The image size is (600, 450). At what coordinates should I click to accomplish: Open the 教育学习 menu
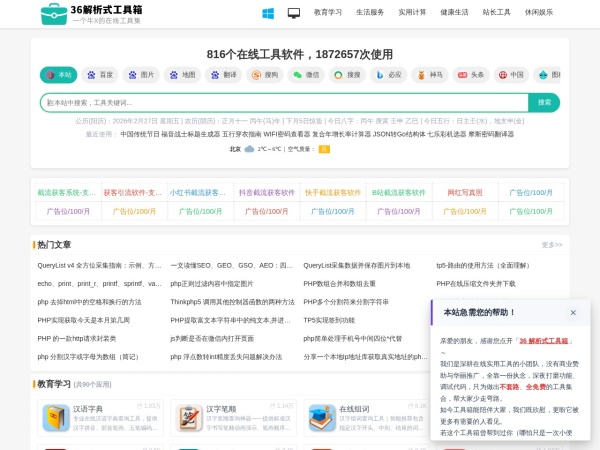point(327,13)
